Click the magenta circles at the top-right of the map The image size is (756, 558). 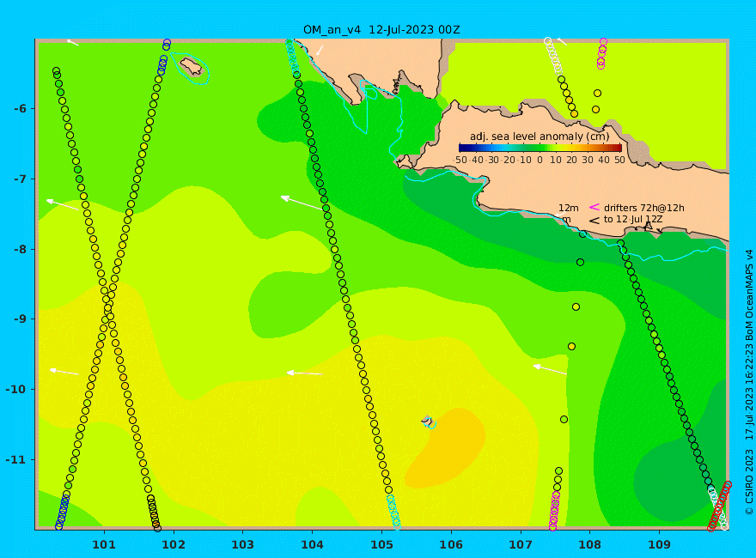coord(601,53)
